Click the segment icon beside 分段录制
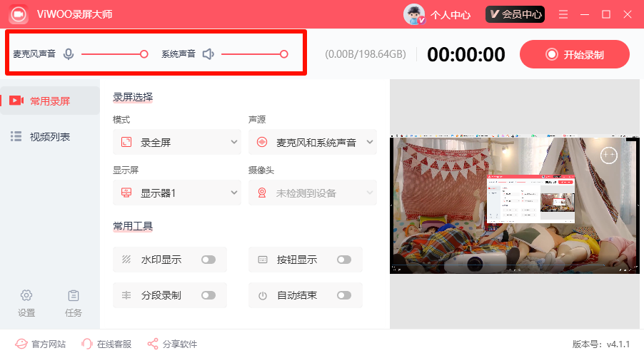 coord(126,295)
